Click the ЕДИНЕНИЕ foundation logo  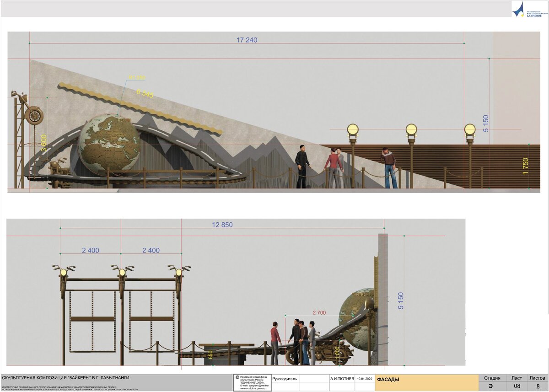tap(530, 9)
